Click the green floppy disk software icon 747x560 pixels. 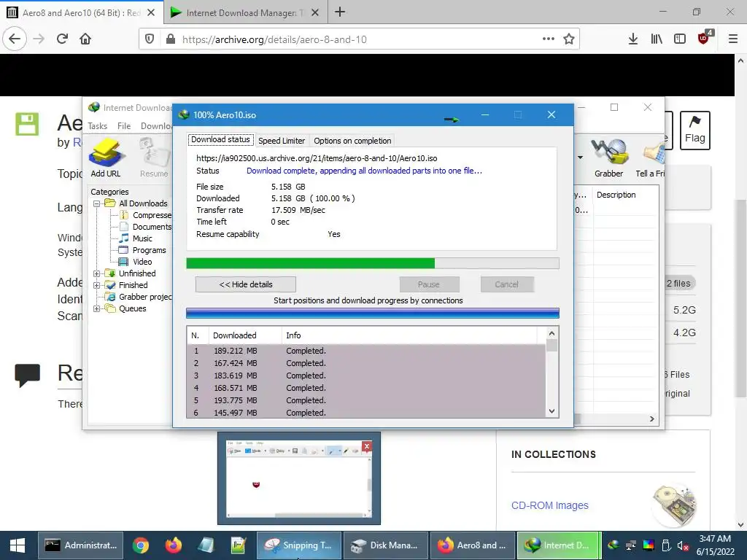click(x=27, y=124)
